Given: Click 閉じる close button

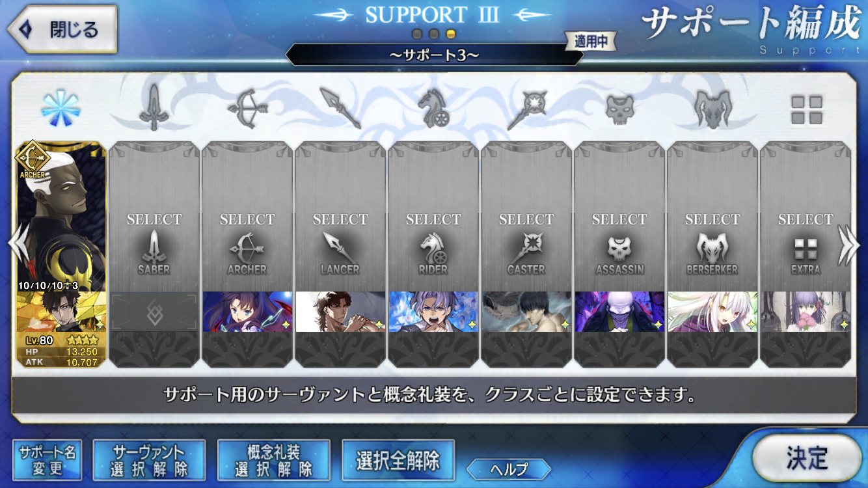Looking at the screenshot, I should [62, 29].
